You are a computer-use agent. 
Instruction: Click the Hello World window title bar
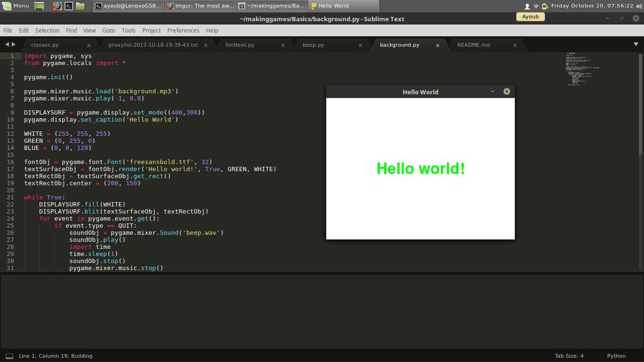[x=421, y=92]
